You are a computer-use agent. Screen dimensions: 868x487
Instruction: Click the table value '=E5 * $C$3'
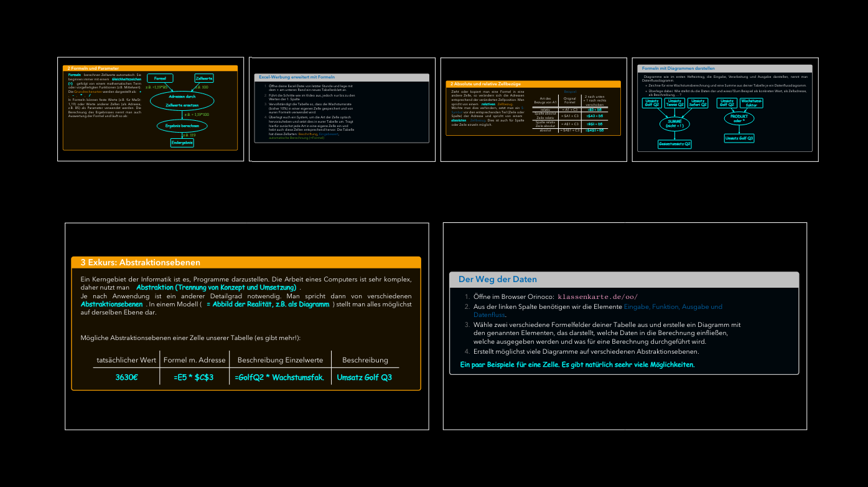195,377
